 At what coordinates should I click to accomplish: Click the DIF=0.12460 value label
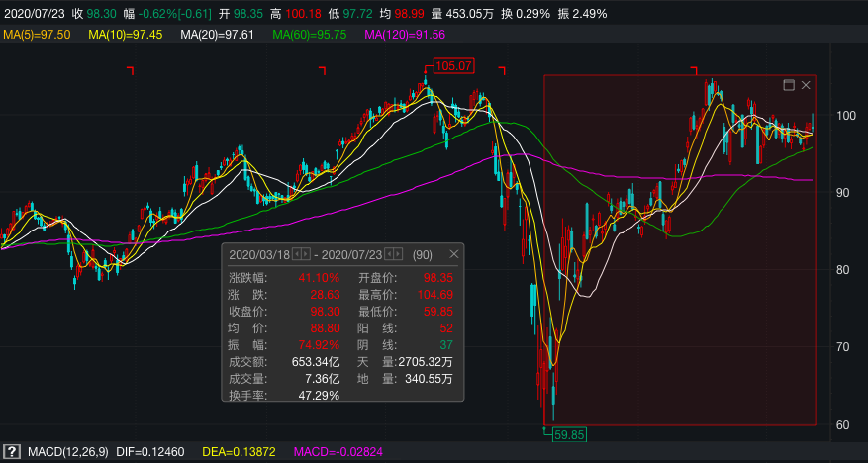[x=147, y=452]
